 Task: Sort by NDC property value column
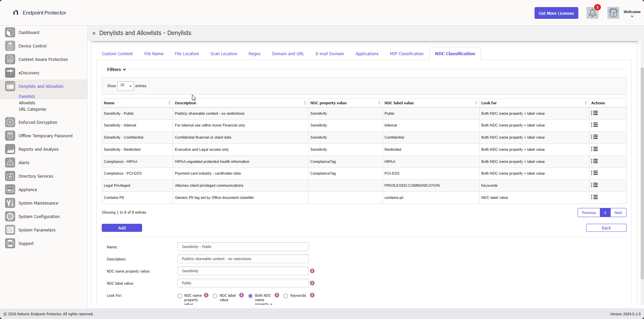tap(345, 103)
